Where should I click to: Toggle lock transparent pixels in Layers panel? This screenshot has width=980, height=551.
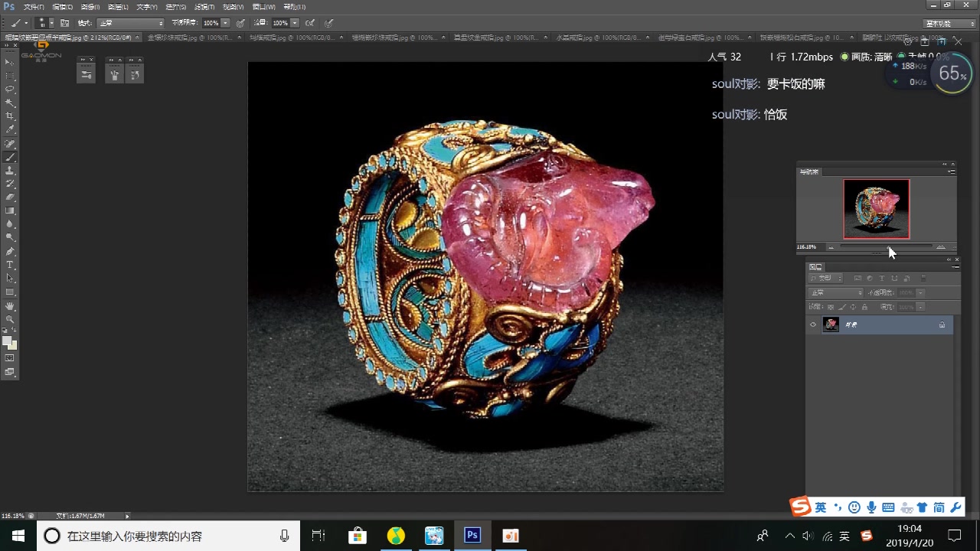point(831,307)
